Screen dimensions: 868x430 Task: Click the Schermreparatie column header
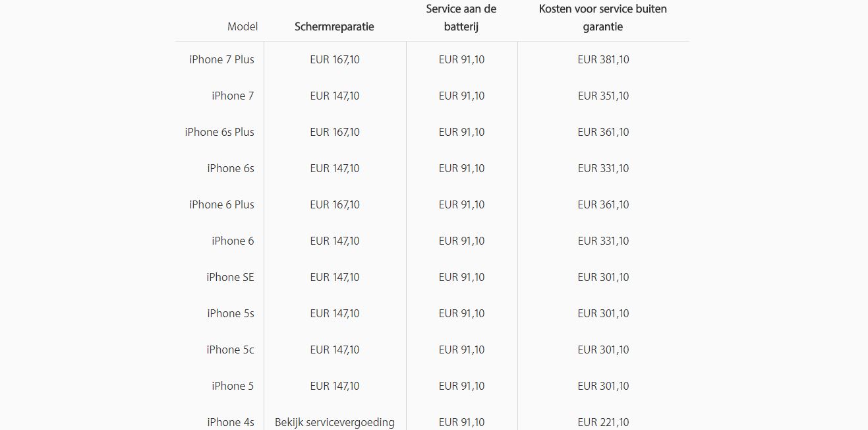(334, 27)
